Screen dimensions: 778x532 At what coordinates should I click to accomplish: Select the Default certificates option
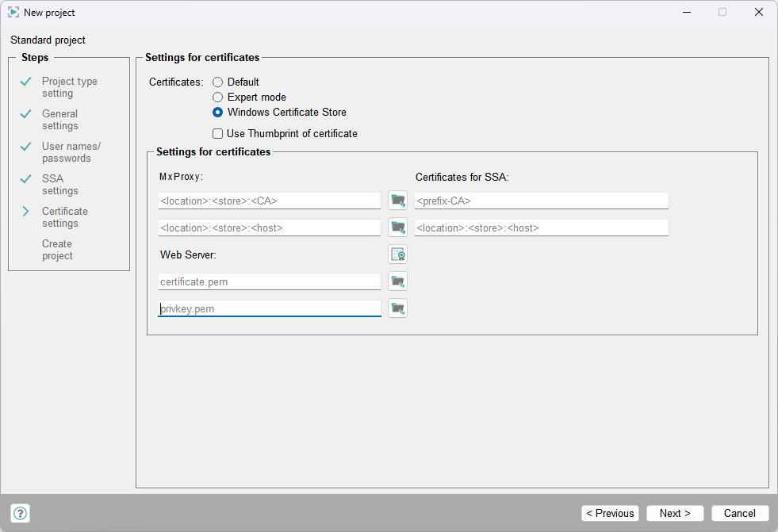[x=218, y=82]
